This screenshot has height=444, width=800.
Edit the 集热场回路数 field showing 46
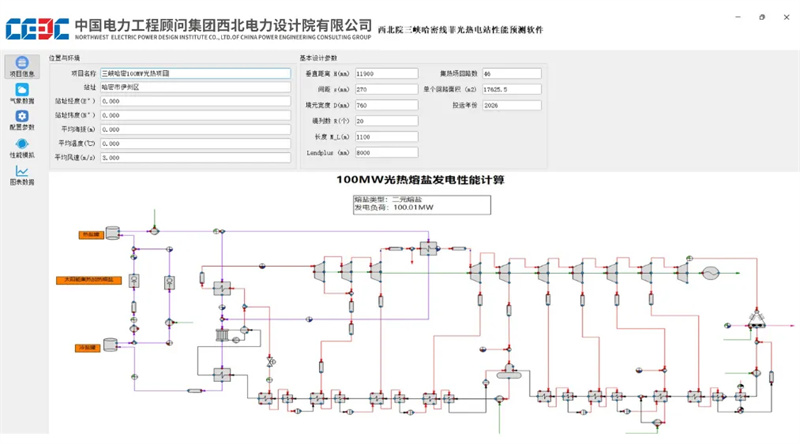click(x=512, y=73)
